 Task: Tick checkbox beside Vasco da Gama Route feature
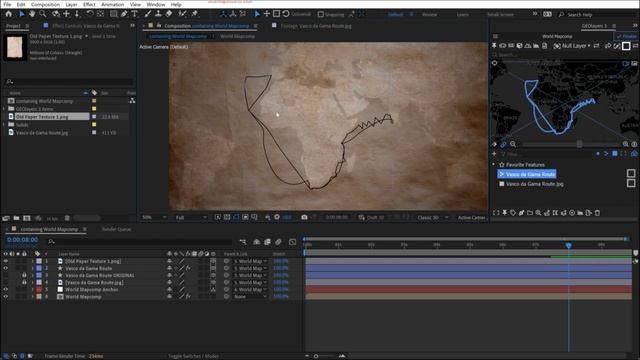click(x=631, y=174)
